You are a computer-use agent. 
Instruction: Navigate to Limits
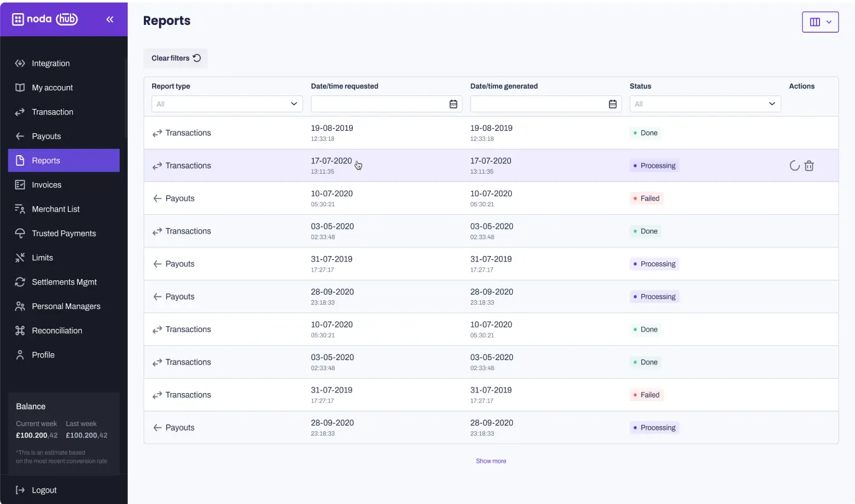click(x=64, y=257)
